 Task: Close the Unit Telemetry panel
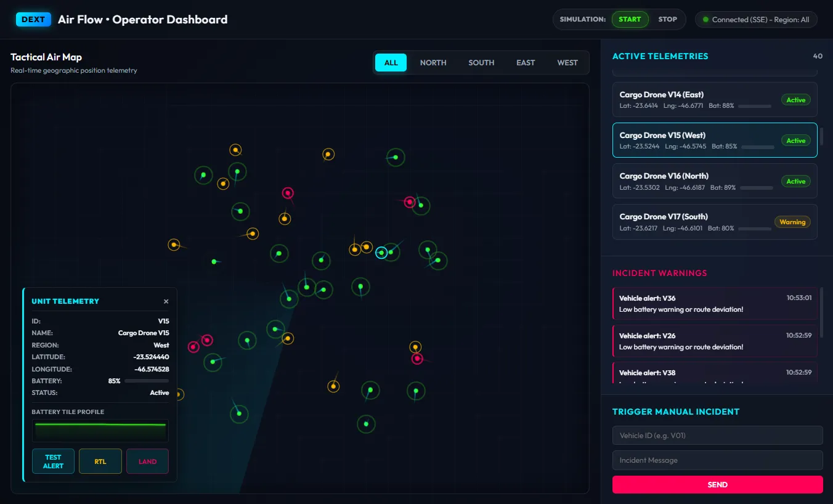(x=166, y=301)
